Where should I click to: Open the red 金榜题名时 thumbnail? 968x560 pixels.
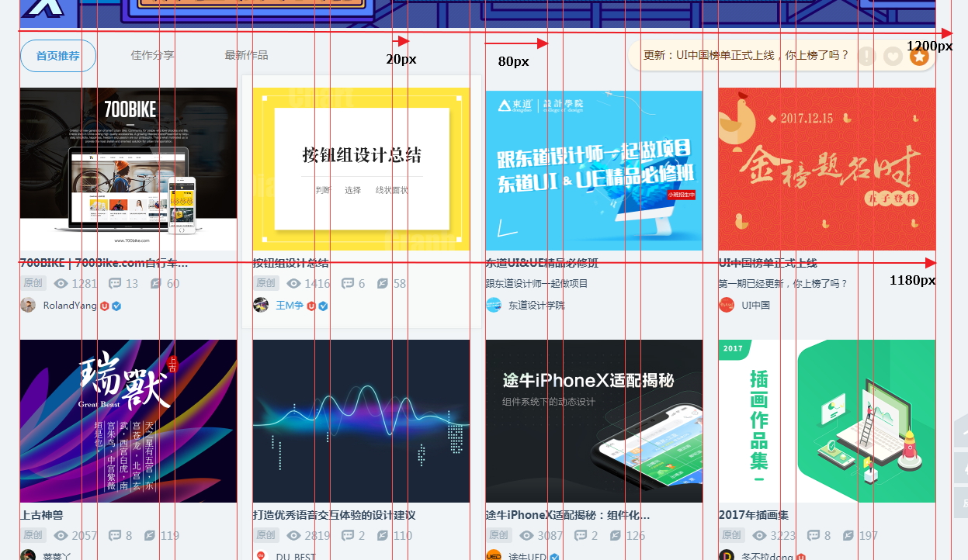827,169
